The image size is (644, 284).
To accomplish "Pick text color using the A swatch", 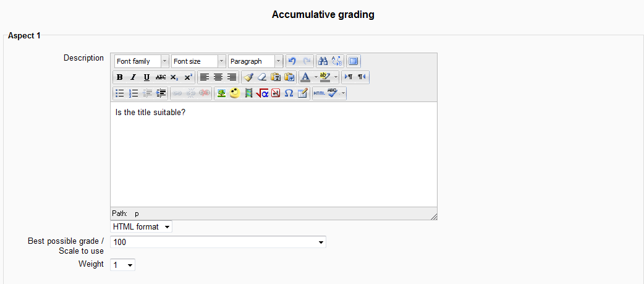I will pyautogui.click(x=305, y=77).
